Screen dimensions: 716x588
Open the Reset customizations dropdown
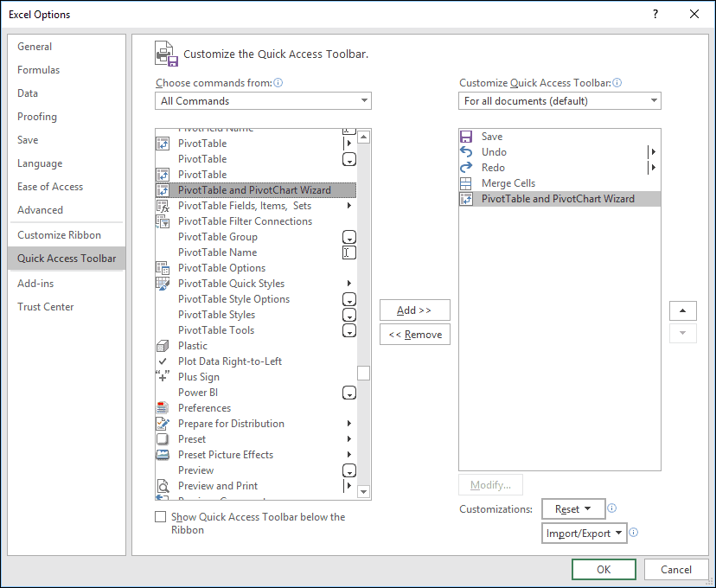click(x=573, y=508)
